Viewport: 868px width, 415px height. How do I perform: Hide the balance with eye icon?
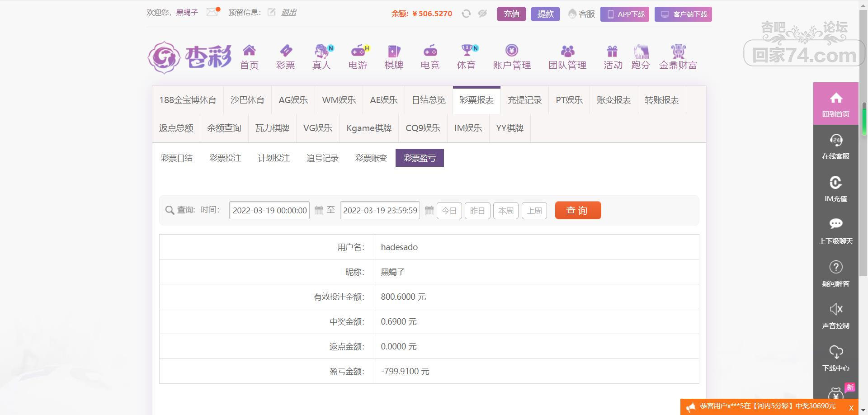tap(482, 14)
